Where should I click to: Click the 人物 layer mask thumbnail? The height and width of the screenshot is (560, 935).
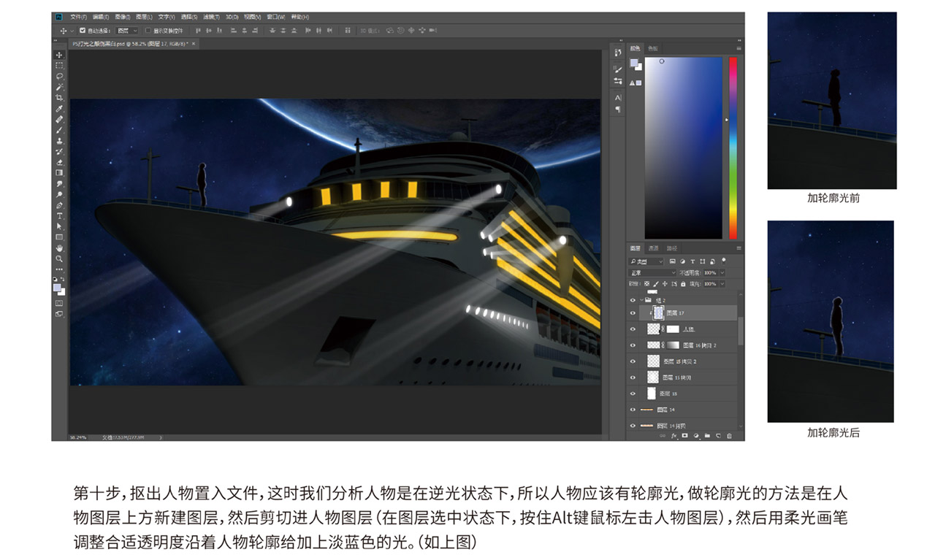[673, 329]
